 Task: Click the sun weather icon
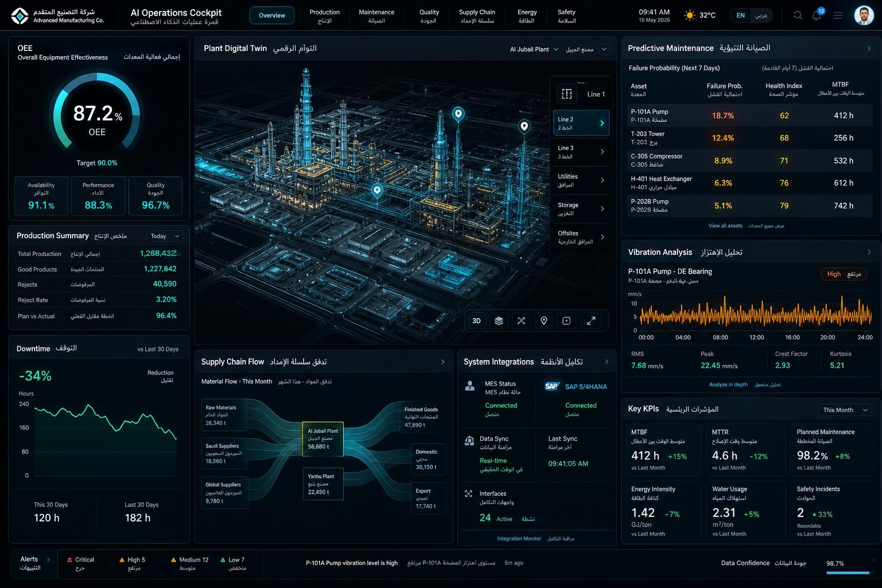tap(690, 16)
